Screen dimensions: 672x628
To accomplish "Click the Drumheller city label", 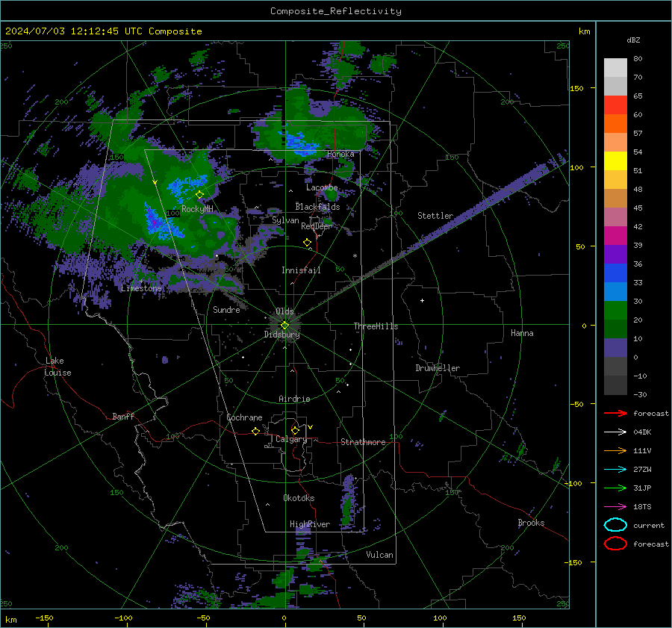I will click(x=438, y=368).
